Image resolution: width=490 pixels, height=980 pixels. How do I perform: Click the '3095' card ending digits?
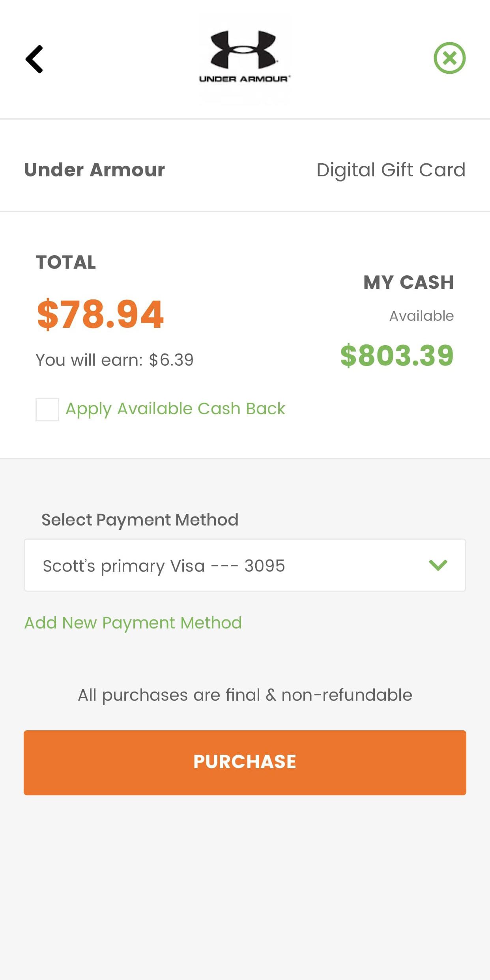pos(264,566)
